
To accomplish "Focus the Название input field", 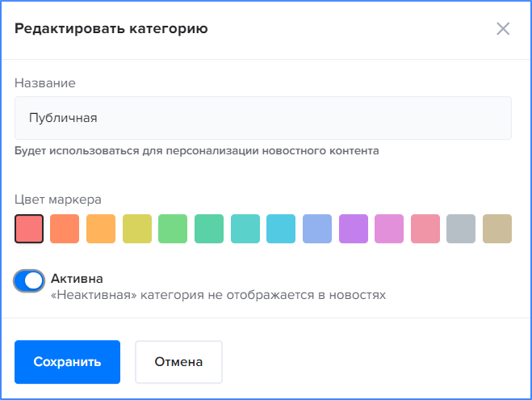I will 263,118.
